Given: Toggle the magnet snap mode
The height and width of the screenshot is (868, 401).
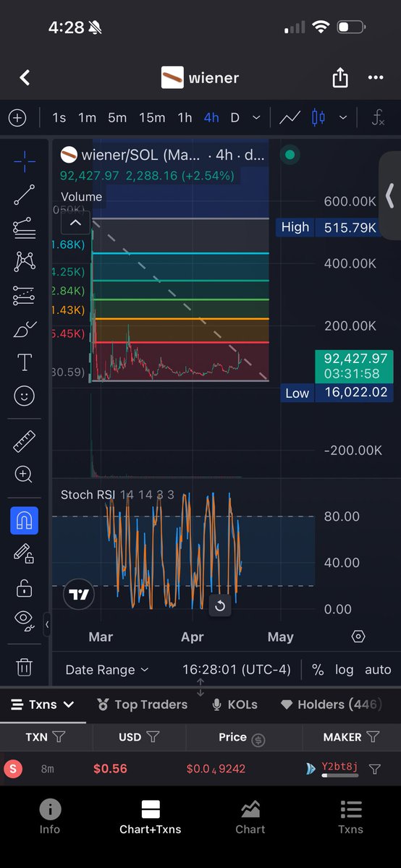Looking at the screenshot, I should (x=24, y=520).
